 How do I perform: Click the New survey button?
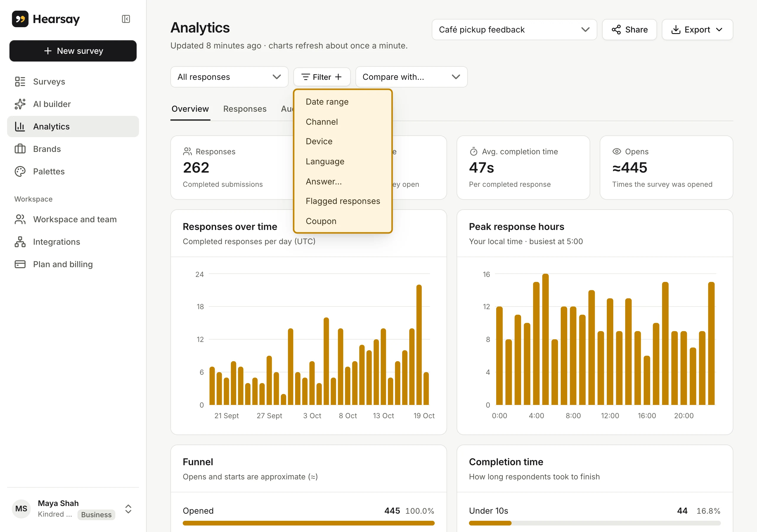73,51
